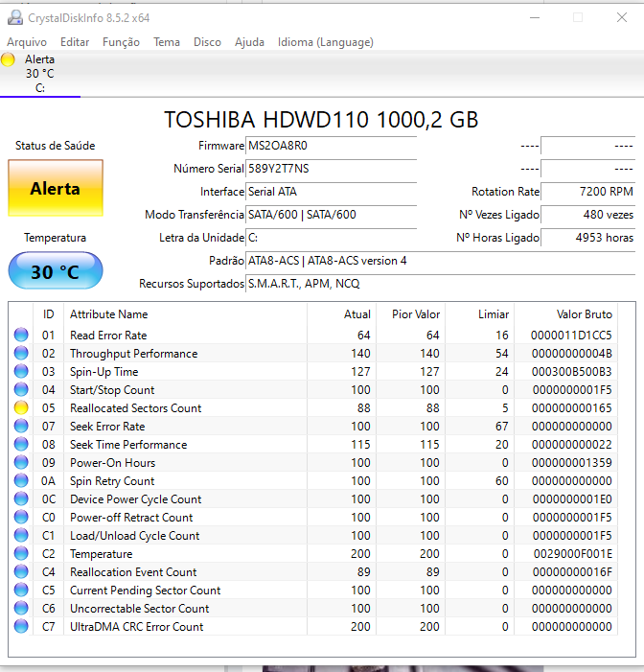
Task: Click the blue status icon for Device Power Cycle Count
Action: [21, 498]
